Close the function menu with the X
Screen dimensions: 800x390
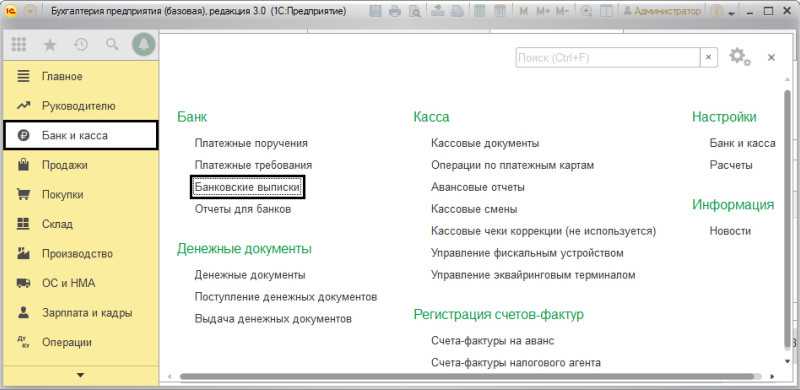771,58
